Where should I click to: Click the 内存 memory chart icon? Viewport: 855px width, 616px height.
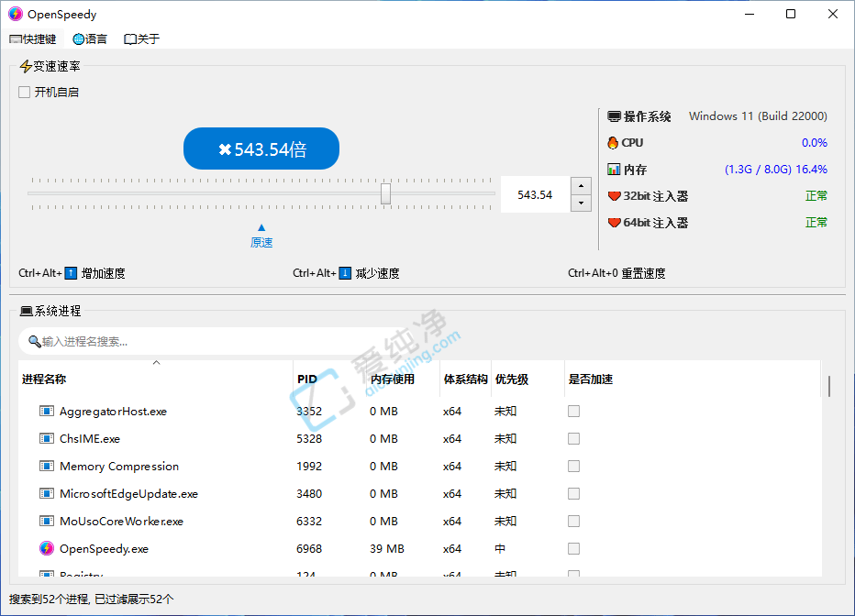[x=614, y=170]
